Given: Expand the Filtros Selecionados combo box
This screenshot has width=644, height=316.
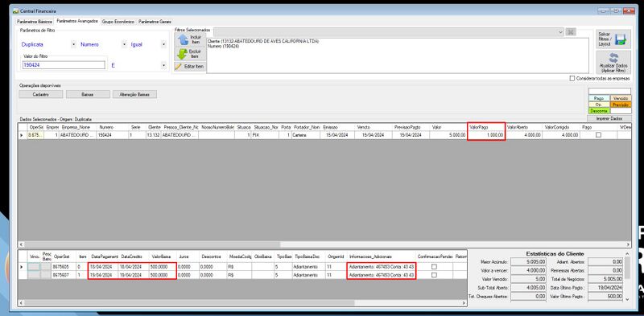Looking at the screenshot, I should [x=560, y=31].
